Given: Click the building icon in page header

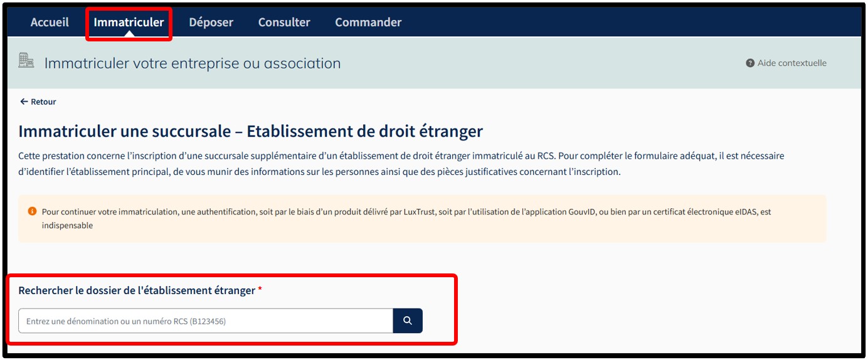Looking at the screenshot, I should (x=26, y=61).
